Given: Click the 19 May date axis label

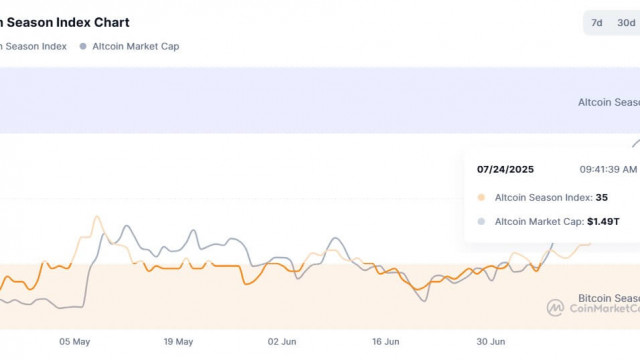Looking at the screenshot, I should [x=178, y=342].
